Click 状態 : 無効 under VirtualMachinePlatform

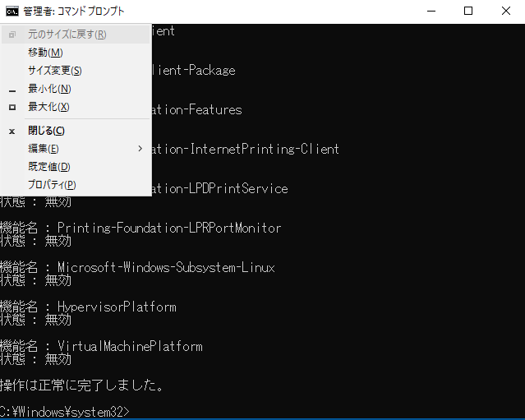point(35,359)
